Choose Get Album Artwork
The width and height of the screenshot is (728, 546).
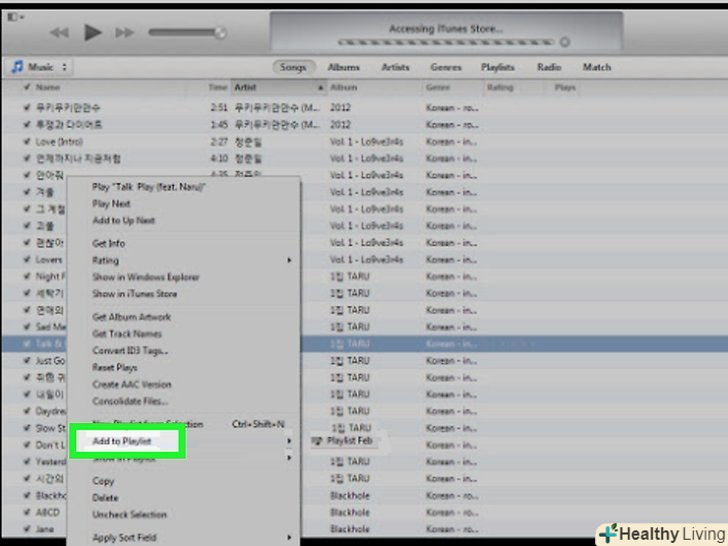(132, 317)
